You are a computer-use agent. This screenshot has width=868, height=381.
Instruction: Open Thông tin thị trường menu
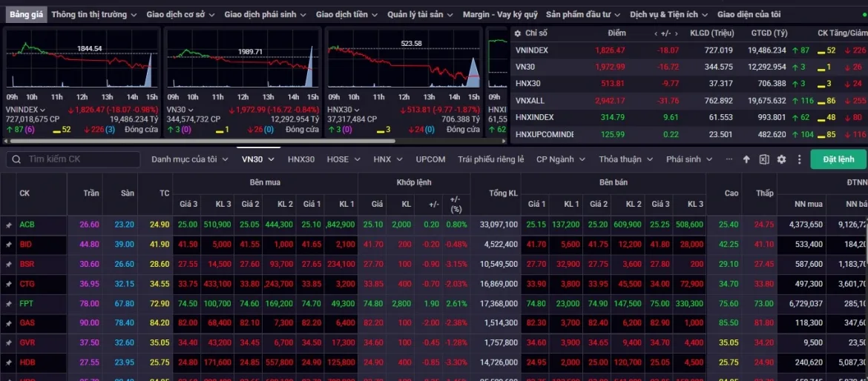[93, 14]
